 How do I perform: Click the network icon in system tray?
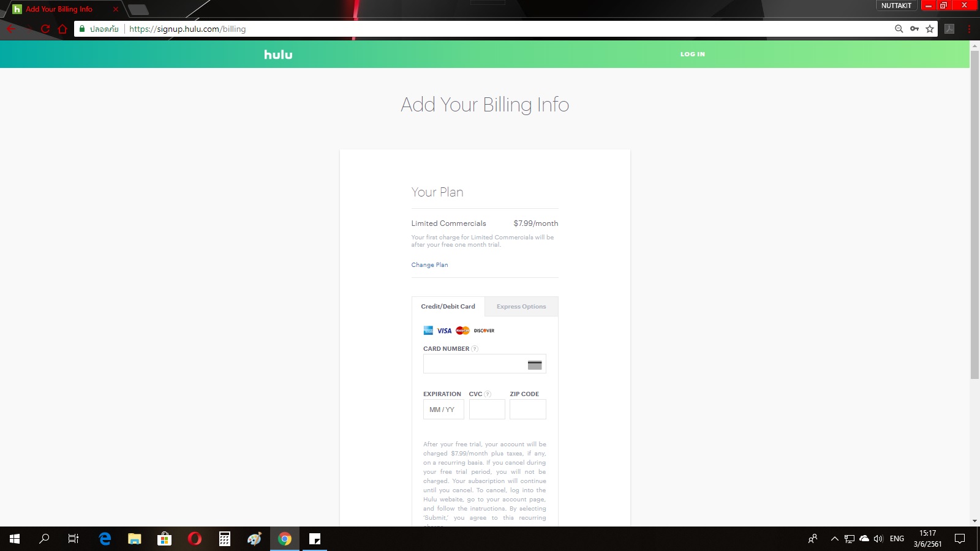pyautogui.click(x=850, y=539)
